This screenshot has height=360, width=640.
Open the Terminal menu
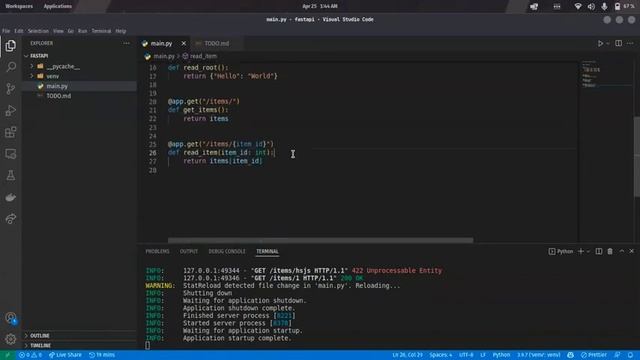[x=101, y=31]
